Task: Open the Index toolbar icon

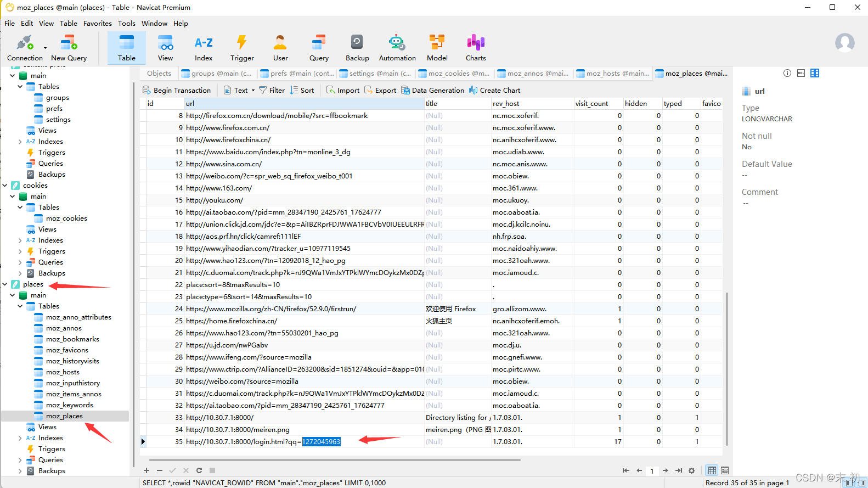Action: [204, 48]
